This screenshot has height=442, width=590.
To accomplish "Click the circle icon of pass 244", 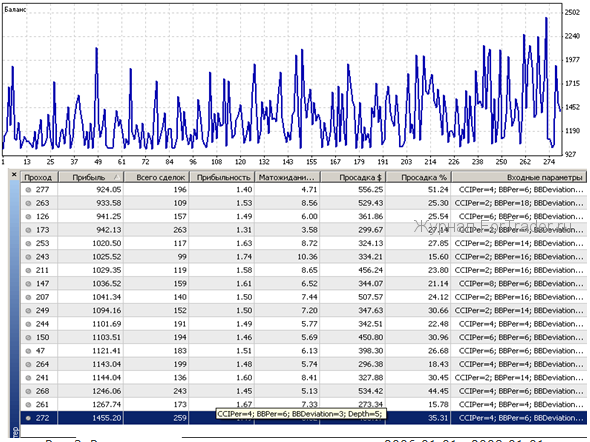I will click(x=28, y=324).
